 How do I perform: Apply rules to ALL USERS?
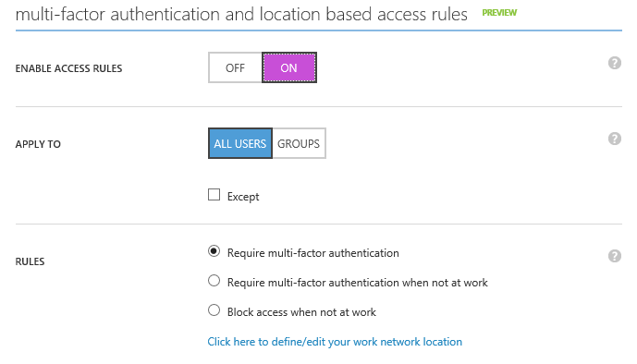coord(240,143)
